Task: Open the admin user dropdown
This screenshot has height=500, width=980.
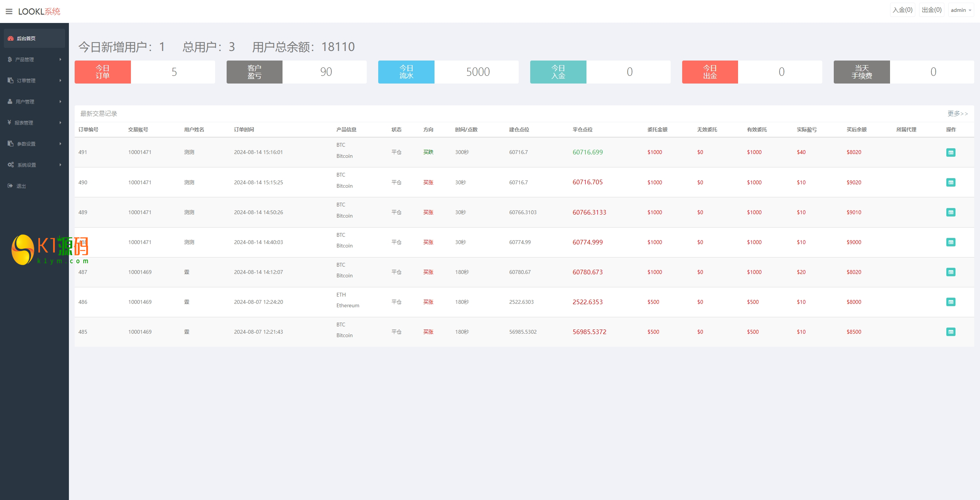Action: pos(961,10)
